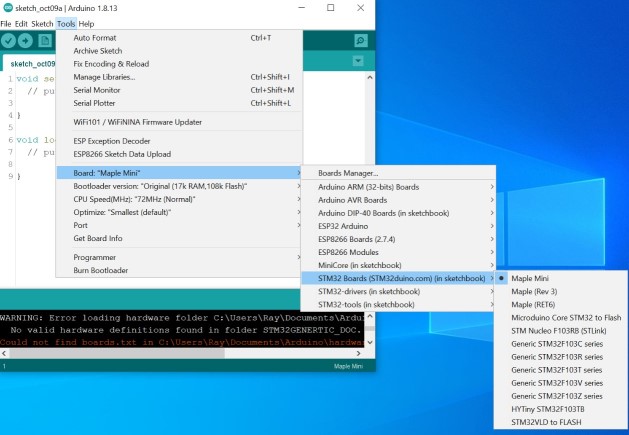Click the Upload arrow toolbar icon

point(26,41)
